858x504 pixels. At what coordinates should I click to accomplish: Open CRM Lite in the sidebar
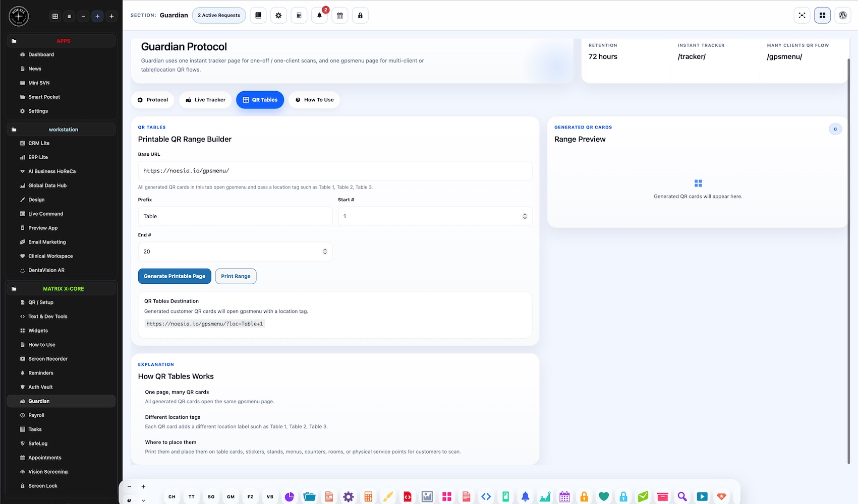(61, 143)
